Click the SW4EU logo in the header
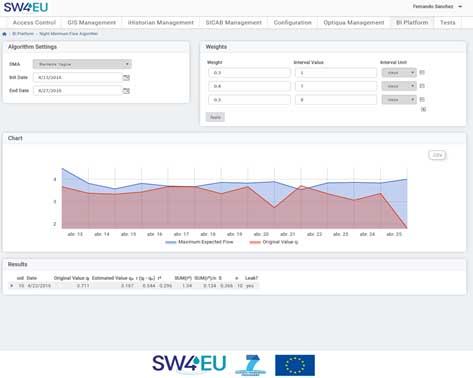Viewport: 473px width, 378px height. [x=26, y=7]
